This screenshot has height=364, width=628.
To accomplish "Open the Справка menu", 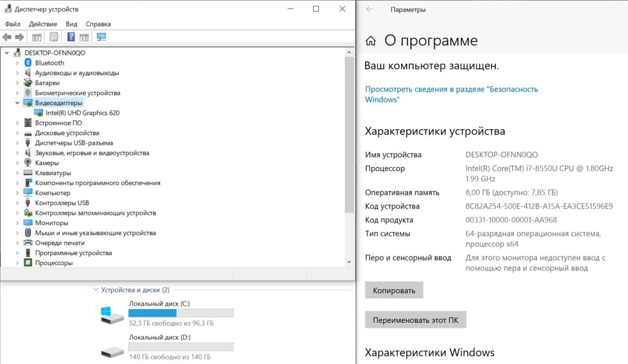I will pos(98,24).
